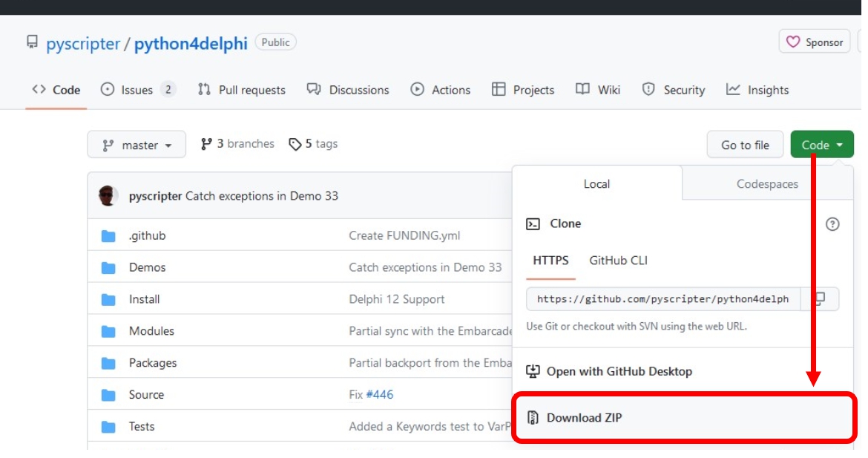Image resolution: width=868 pixels, height=458 pixels.
Task: Click the Sponsor heart button
Action: point(814,42)
